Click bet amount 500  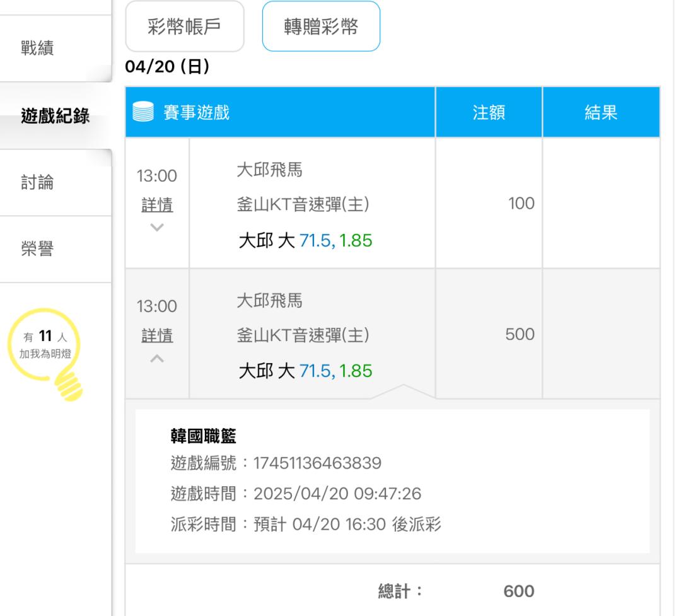coord(520,334)
